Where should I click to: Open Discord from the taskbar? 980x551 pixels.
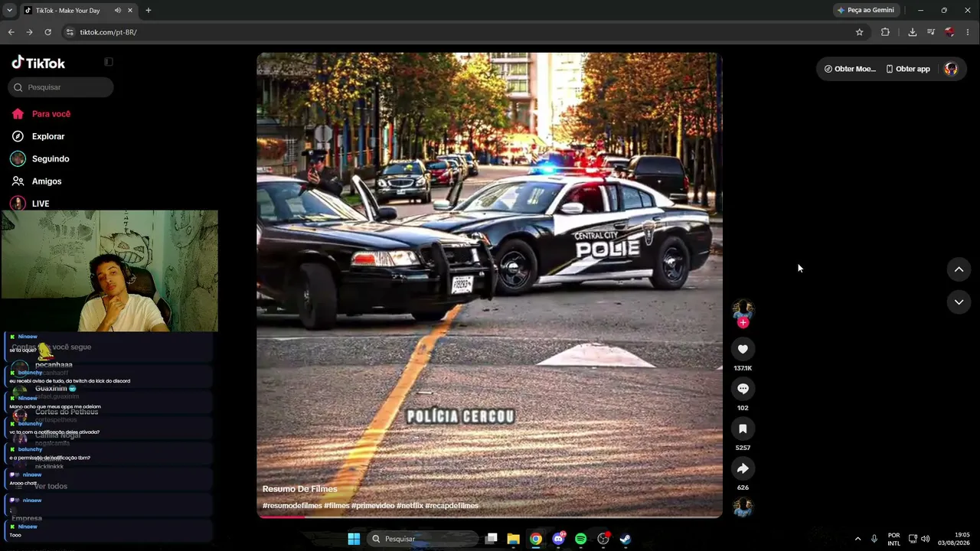point(558,539)
